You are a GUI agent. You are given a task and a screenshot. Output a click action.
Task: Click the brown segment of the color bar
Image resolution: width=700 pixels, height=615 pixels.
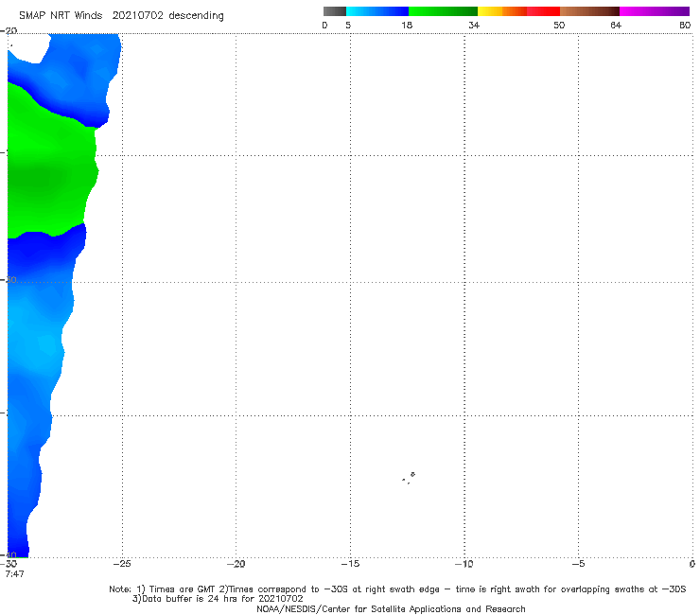(x=589, y=11)
